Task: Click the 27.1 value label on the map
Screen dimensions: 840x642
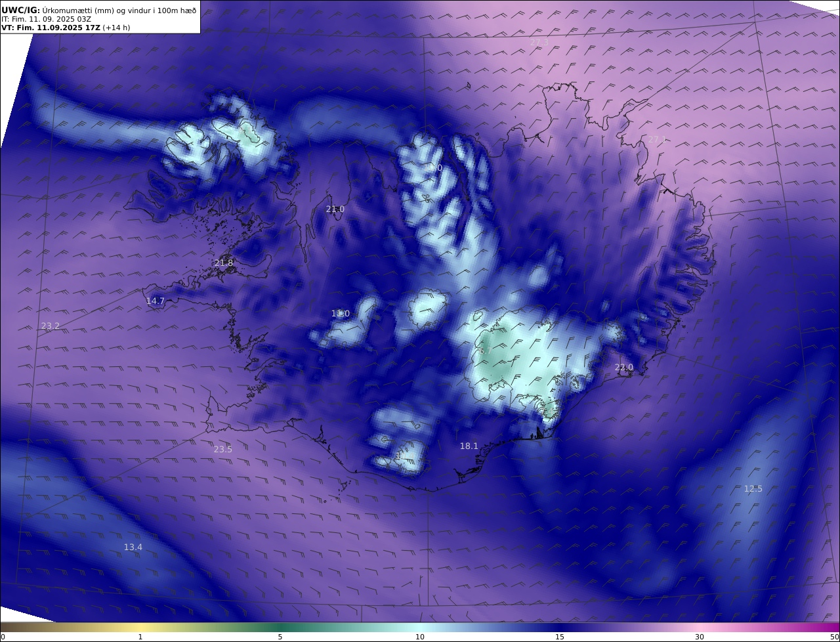Action: click(x=657, y=140)
